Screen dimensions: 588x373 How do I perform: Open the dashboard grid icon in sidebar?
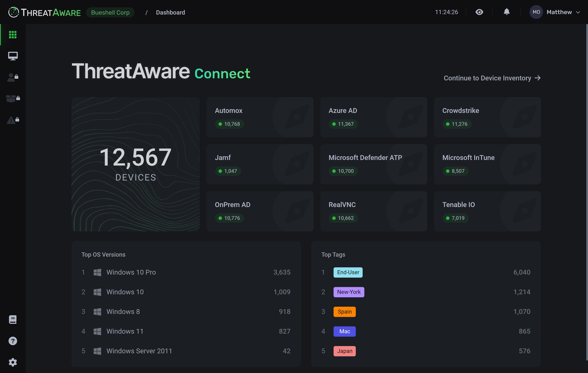[13, 35]
